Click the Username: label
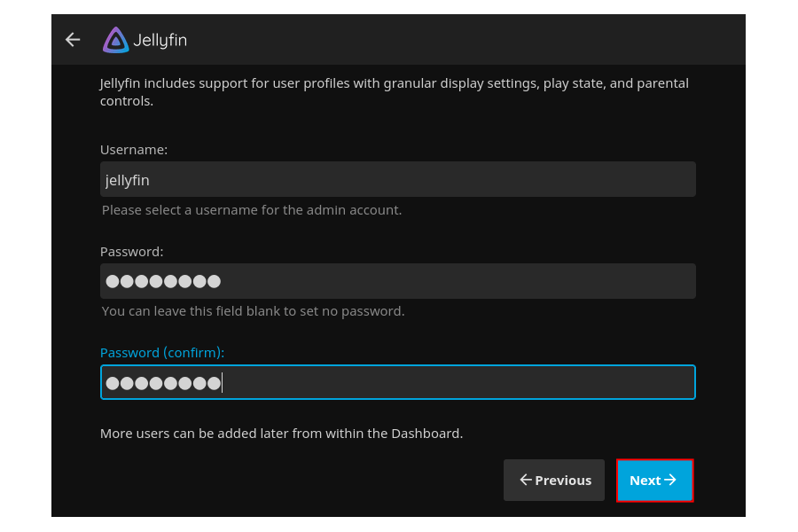798x532 pixels. [134, 150]
